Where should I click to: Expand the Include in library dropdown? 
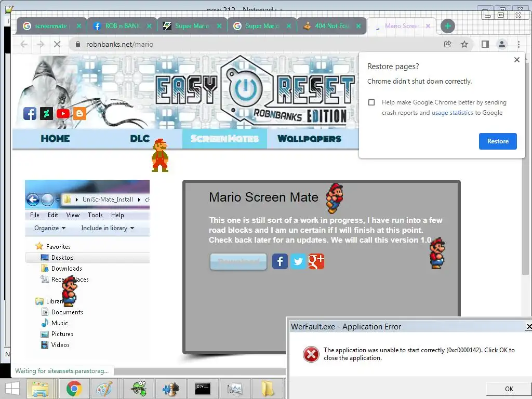[x=108, y=228]
